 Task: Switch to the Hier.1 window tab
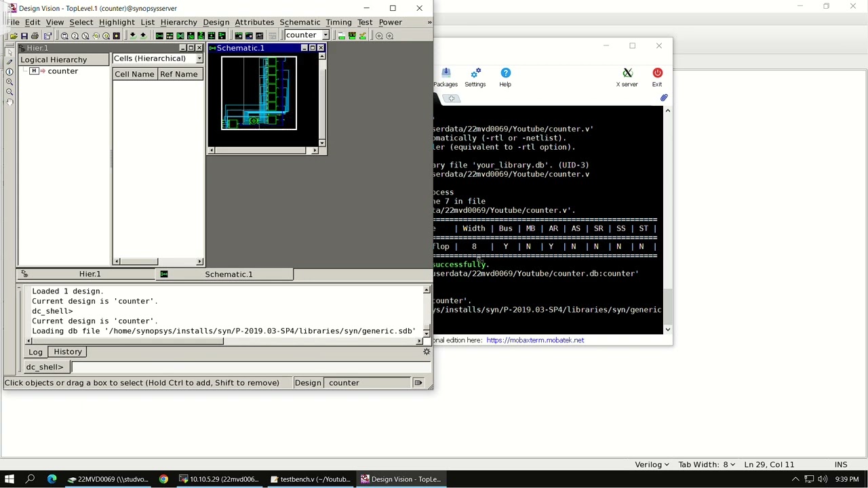pyautogui.click(x=87, y=274)
